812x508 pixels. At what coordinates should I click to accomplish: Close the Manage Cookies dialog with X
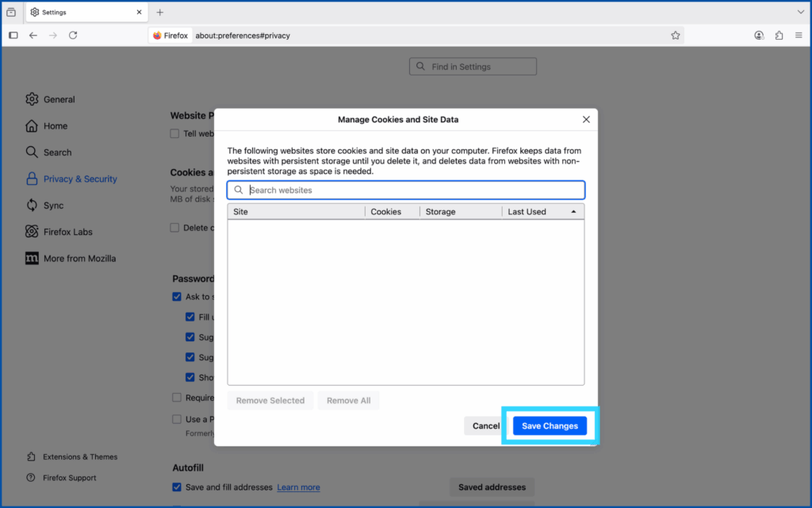(x=586, y=120)
